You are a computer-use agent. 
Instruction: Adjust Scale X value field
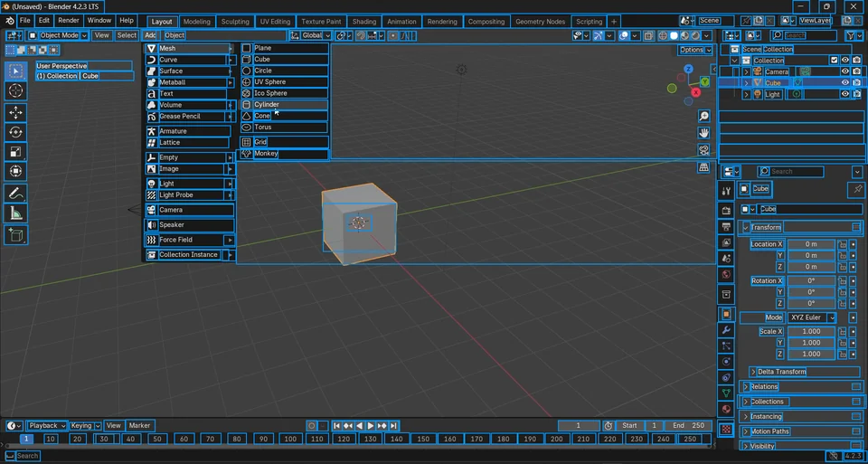point(811,332)
